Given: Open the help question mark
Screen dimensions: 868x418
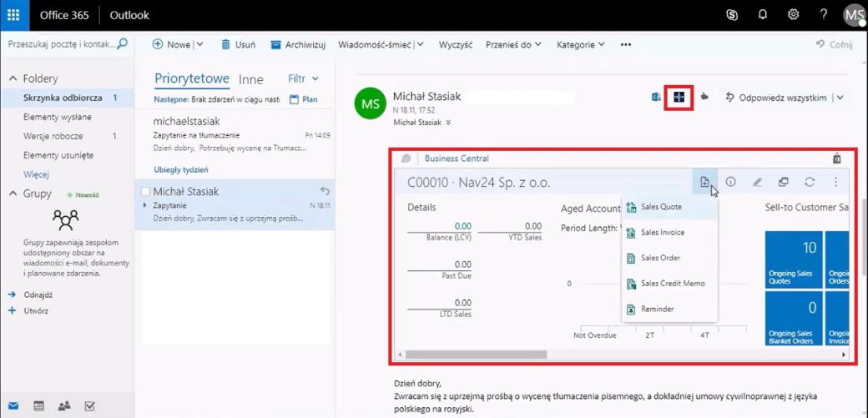Looking at the screenshot, I should pos(823,15).
